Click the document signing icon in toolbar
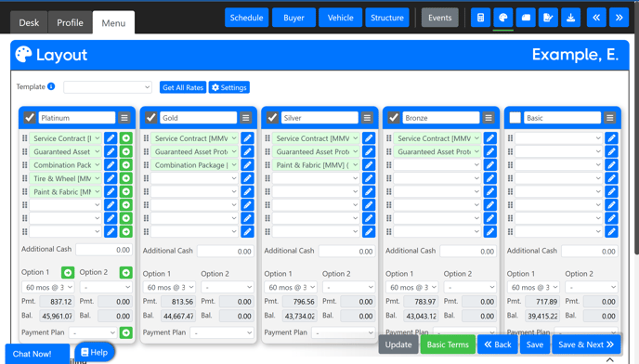Viewport: 639px width, 364px height. [x=548, y=18]
